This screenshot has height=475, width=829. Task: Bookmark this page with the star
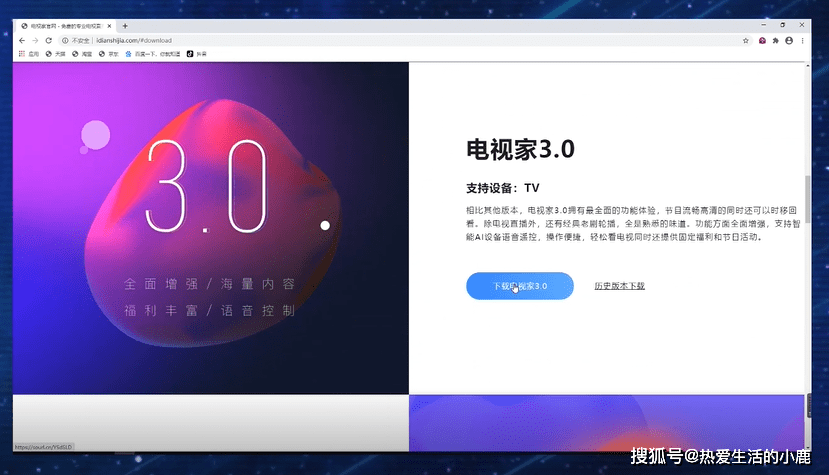coord(745,40)
